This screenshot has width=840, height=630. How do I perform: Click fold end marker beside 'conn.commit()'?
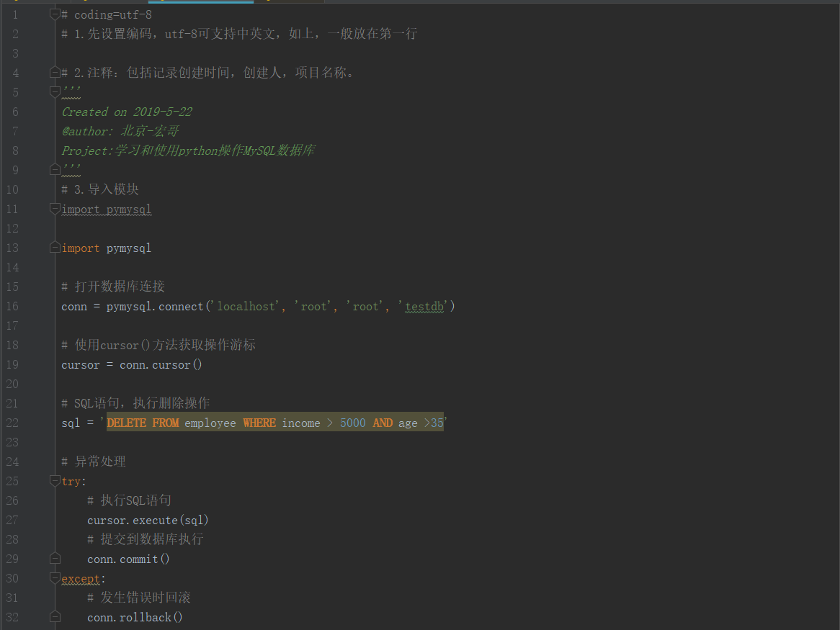[55, 559]
